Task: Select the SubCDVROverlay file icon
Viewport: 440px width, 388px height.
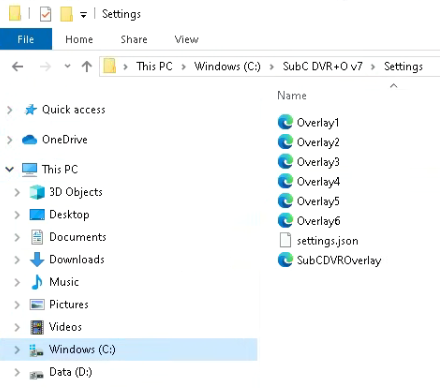Action: pyautogui.click(x=285, y=260)
